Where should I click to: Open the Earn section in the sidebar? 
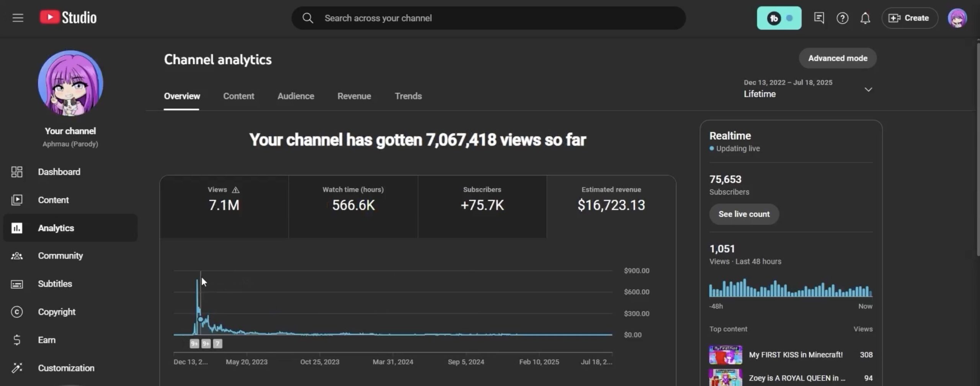point(47,340)
